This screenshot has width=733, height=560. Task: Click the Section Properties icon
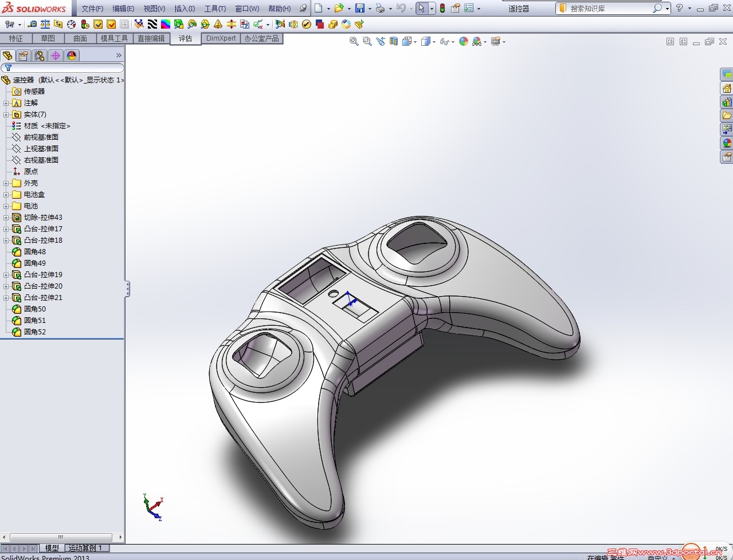[x=58, y=24]
